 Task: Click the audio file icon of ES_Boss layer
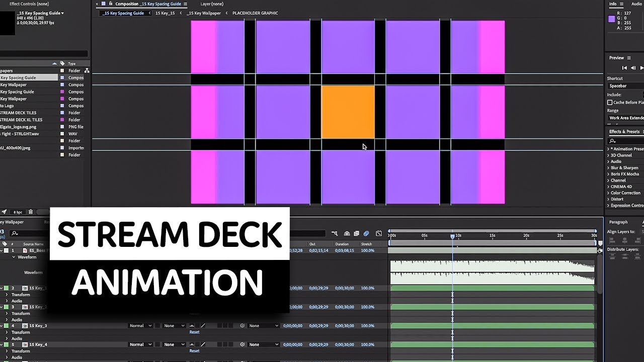pyautogui.click(x=24, y=250)
